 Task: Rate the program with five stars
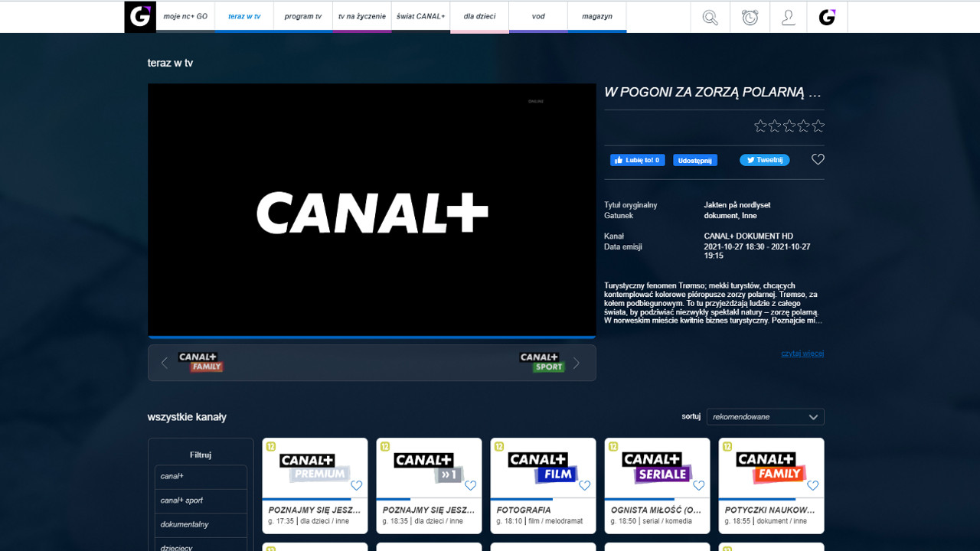click(x=818, y=126)
